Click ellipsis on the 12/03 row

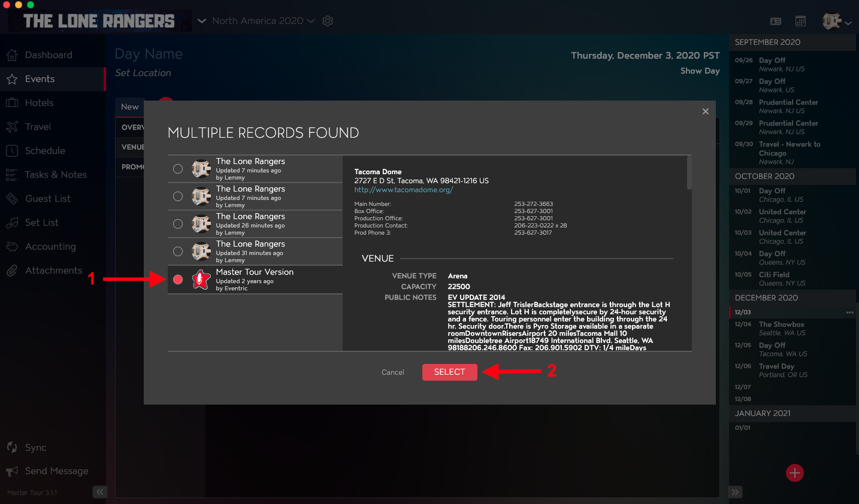(849, 312)
